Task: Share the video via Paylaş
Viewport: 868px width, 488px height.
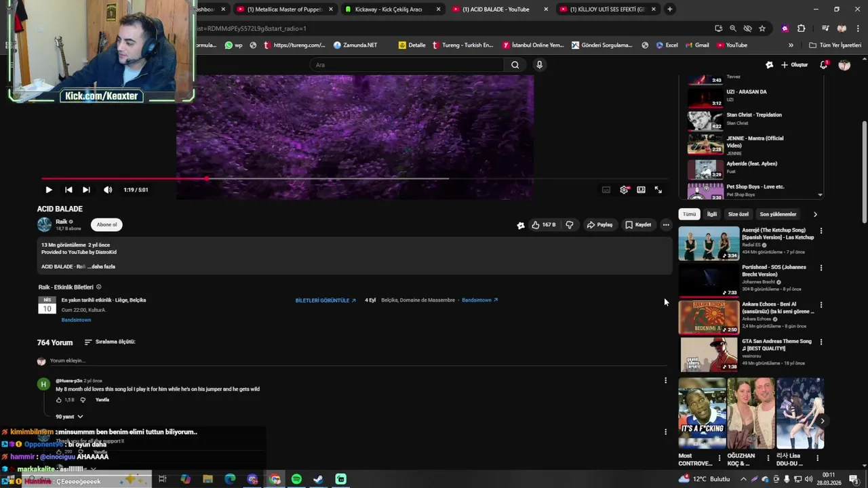Action: pos(599,225)
